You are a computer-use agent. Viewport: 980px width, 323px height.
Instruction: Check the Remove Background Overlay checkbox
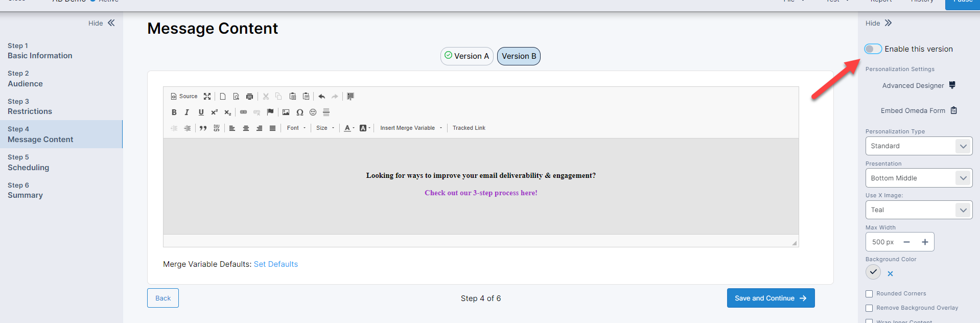tap(869, 308)
